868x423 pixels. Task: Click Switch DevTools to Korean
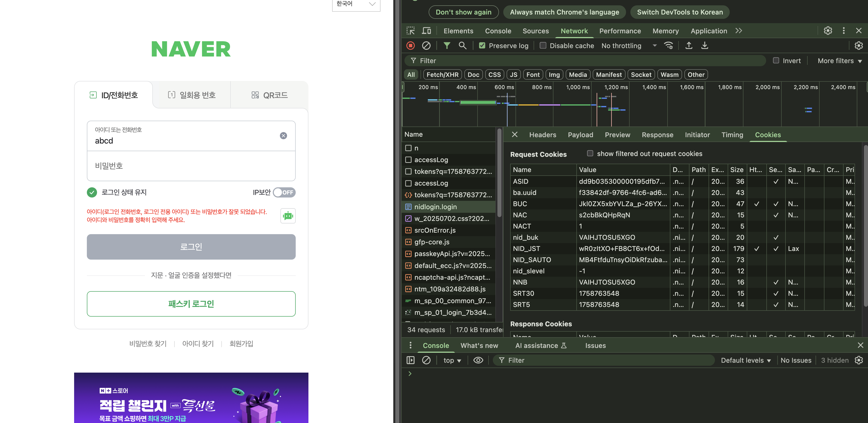680,12
